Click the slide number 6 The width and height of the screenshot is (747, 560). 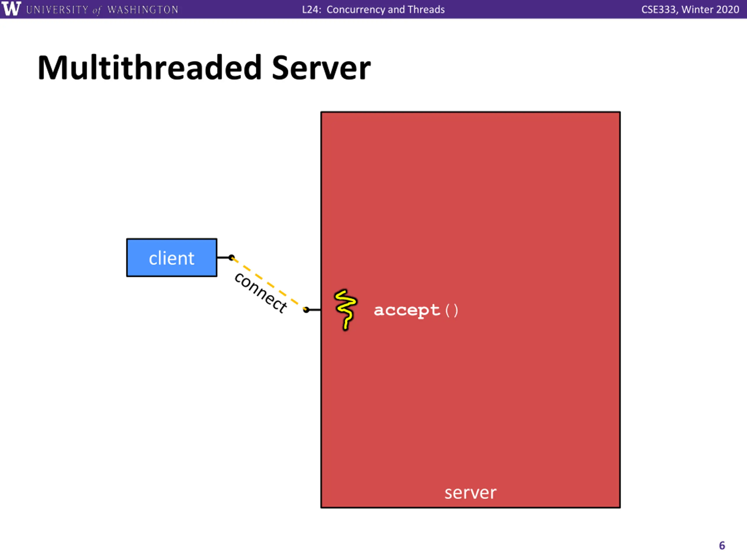coord(722,545)
